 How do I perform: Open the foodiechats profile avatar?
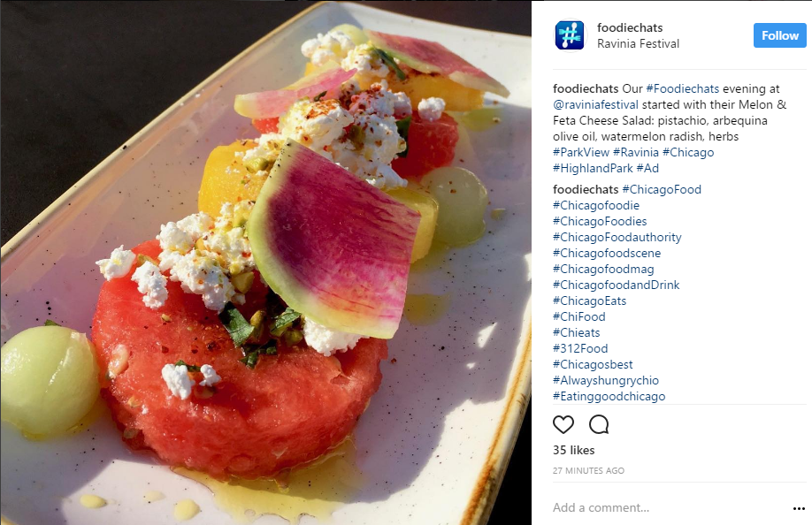click(570, 35)
